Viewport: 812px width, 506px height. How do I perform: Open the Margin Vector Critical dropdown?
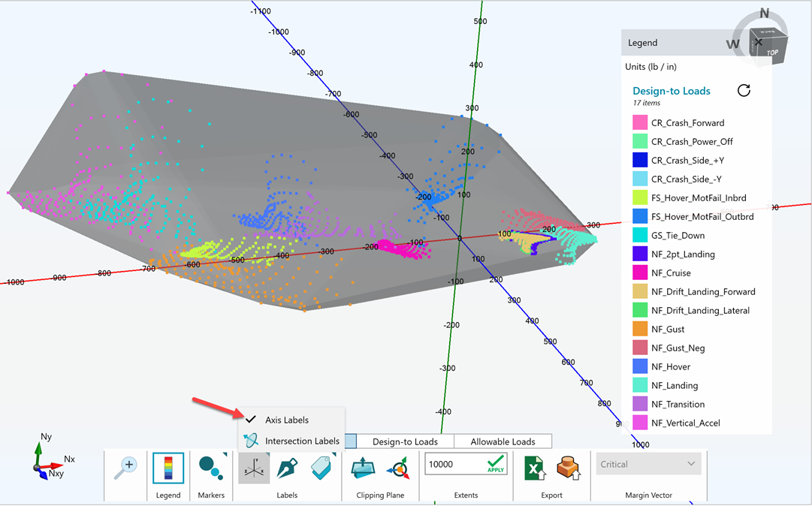coord(648,464)
